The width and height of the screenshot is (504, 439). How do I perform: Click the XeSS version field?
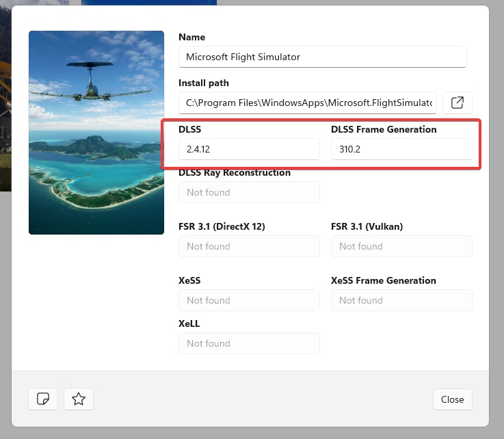(x=249, y=300)
